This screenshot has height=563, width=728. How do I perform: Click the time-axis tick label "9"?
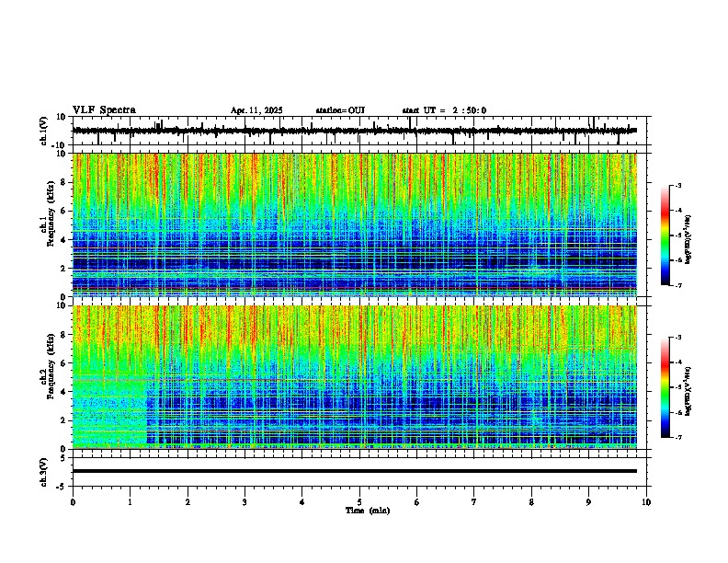point(588,502)
